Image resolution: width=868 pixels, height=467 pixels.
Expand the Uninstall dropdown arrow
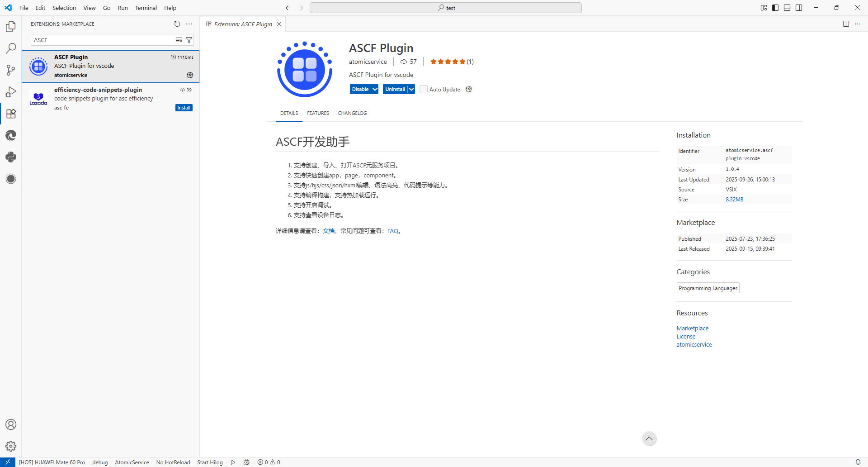(x=411, y=89)
